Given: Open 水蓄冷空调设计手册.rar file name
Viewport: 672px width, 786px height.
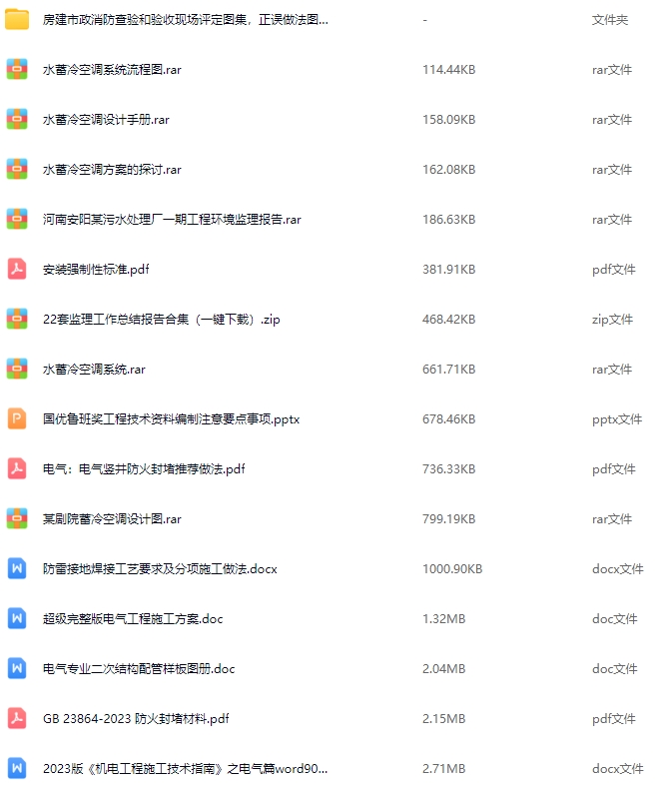Looking at the screenshot, I should point(106,119).
